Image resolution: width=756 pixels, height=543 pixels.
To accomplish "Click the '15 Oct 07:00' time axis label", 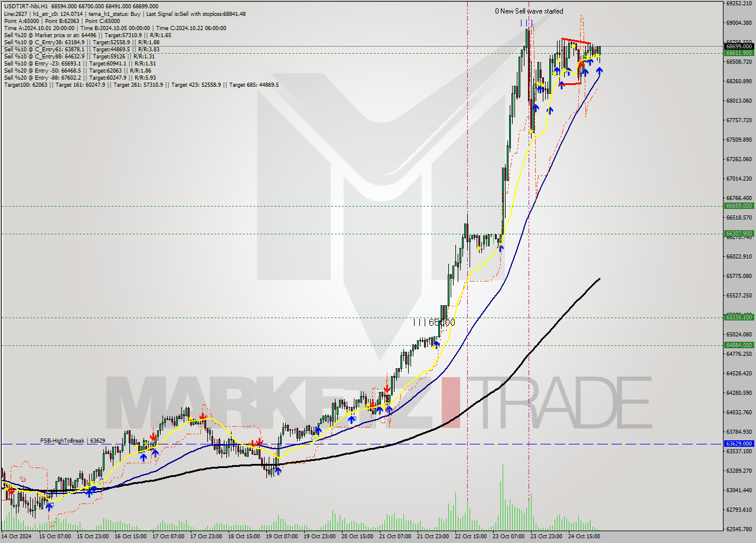I will 55,537.
